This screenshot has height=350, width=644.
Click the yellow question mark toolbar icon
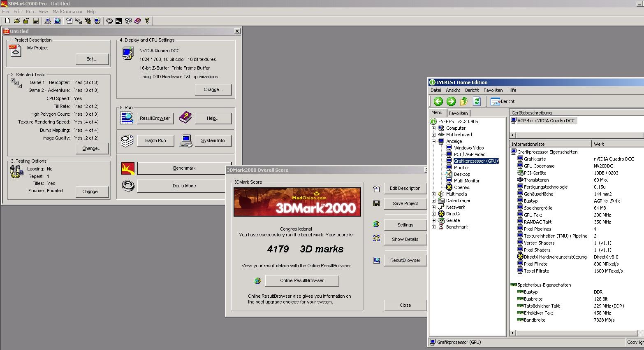click(x=147, y=21)
